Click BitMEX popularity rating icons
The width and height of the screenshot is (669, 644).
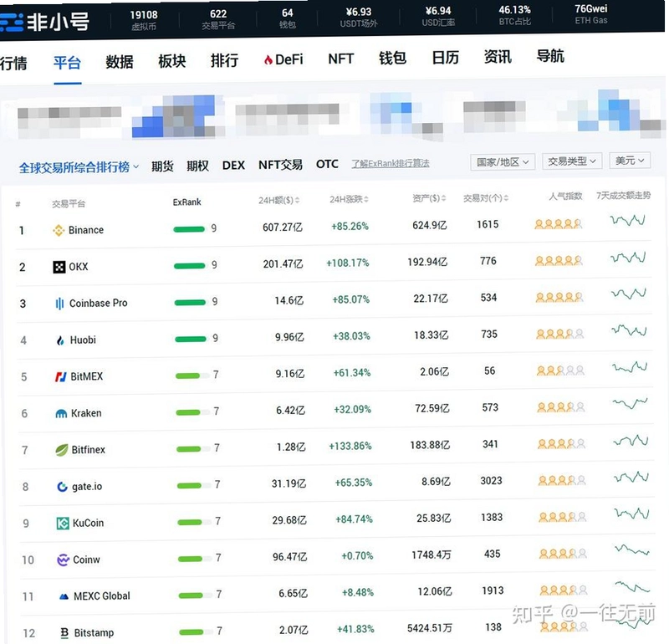[560, 371]
